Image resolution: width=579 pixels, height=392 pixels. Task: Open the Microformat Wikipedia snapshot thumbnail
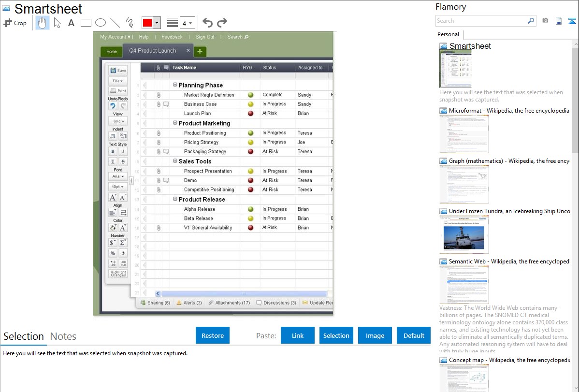point(464,134)
